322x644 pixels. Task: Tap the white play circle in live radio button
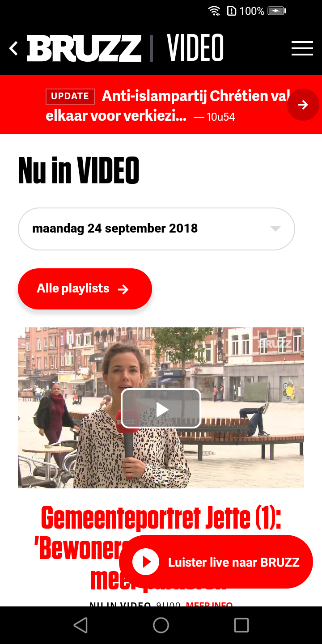pos(146,562)
